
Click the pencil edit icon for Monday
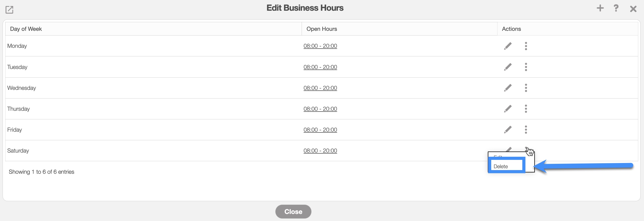[x=508, y=46]
